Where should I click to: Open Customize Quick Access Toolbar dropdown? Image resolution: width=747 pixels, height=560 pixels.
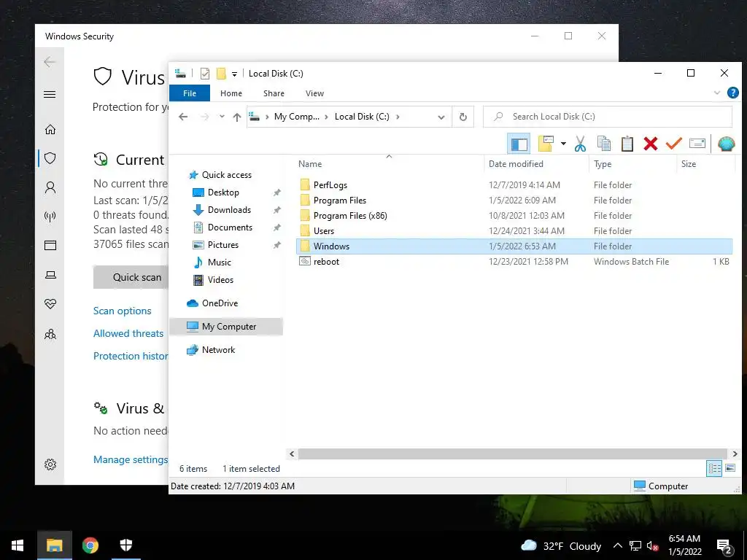click(234, 74)
